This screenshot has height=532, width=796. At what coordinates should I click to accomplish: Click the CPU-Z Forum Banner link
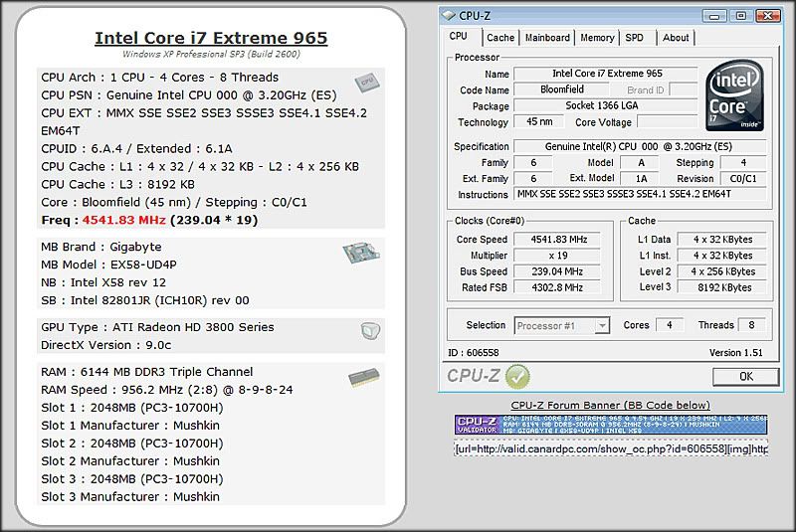click(x=610, y=405)
